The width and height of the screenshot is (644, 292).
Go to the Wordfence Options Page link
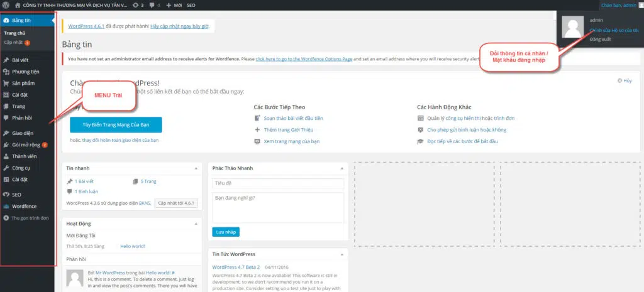coord(304,59)
